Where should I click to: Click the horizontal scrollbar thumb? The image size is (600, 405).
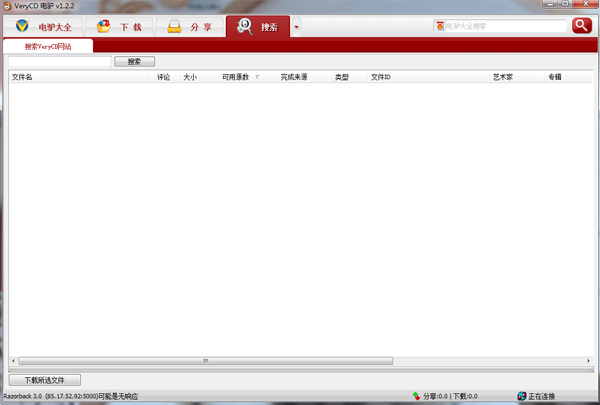[x=205, y=361]
